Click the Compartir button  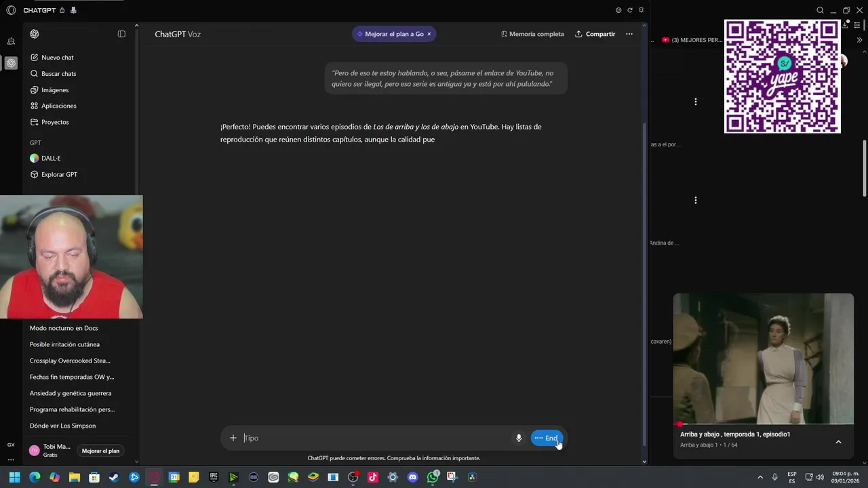point(595,34)
